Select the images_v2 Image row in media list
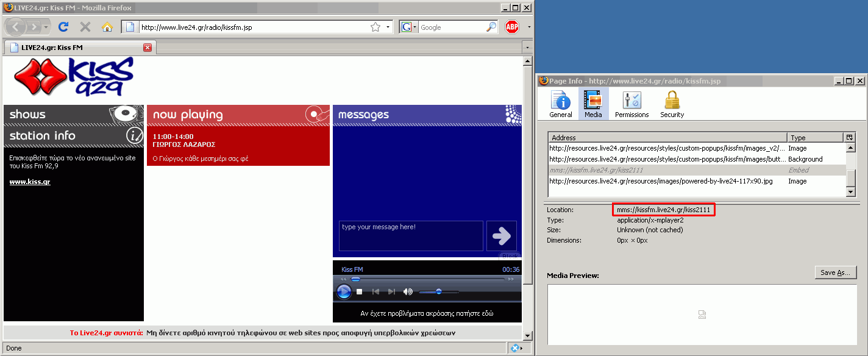 pyautogui.click(x=697, y=148)
